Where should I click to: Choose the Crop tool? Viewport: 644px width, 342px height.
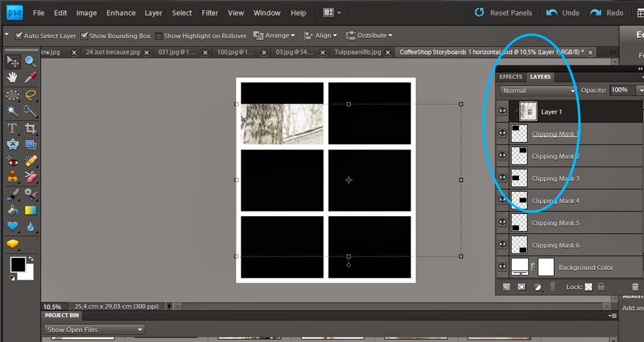click(30, 128)
